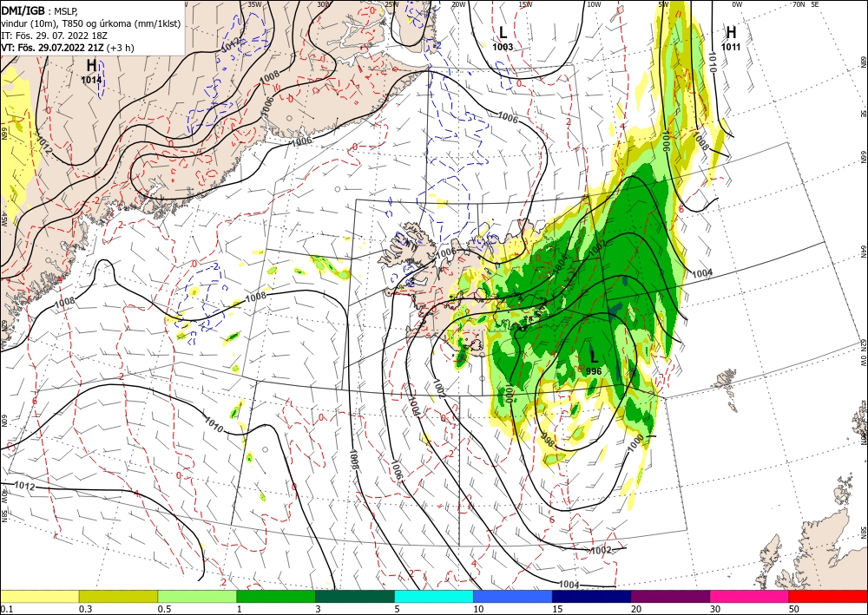
Task: Click the 20W longitude label
Action: click(x=457, y=4)
